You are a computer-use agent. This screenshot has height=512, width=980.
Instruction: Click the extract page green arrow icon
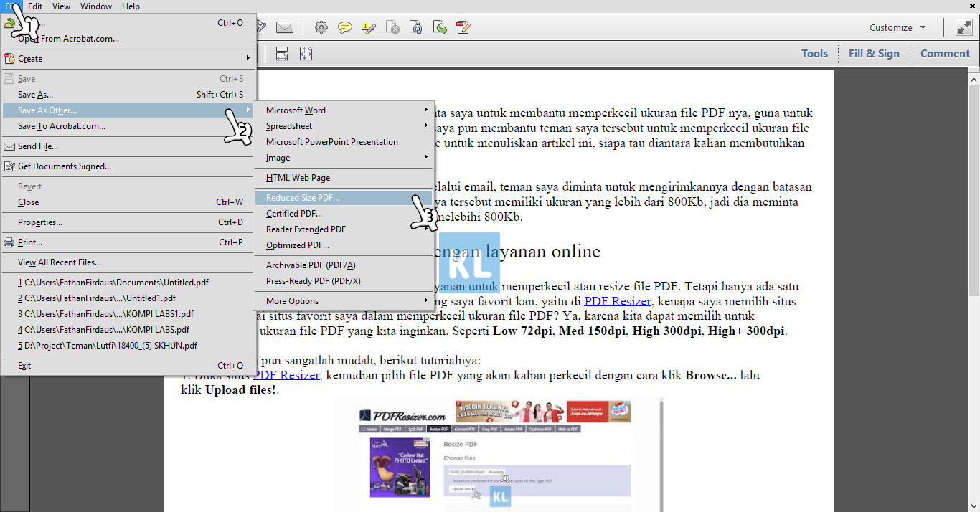coord(440,28)
